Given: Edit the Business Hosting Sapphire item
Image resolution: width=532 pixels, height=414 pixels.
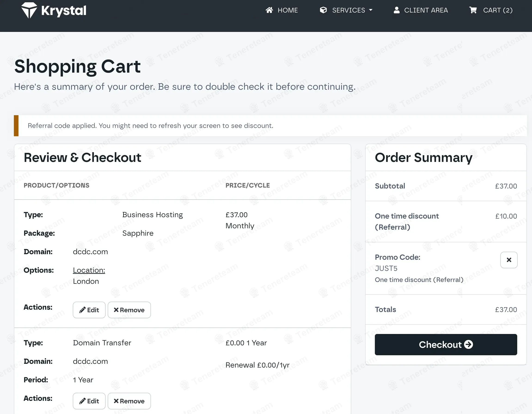Looking at the screenshot, I should [x=89, y=310].
